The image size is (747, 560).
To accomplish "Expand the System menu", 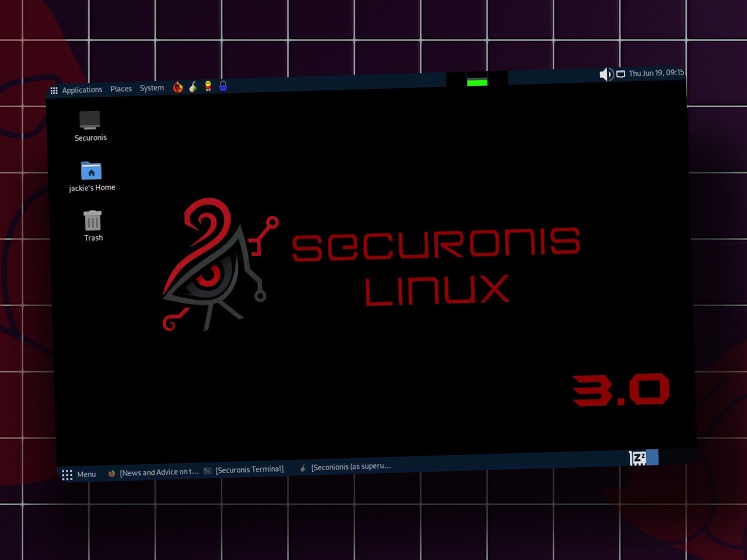I will (x=151, y=87).
